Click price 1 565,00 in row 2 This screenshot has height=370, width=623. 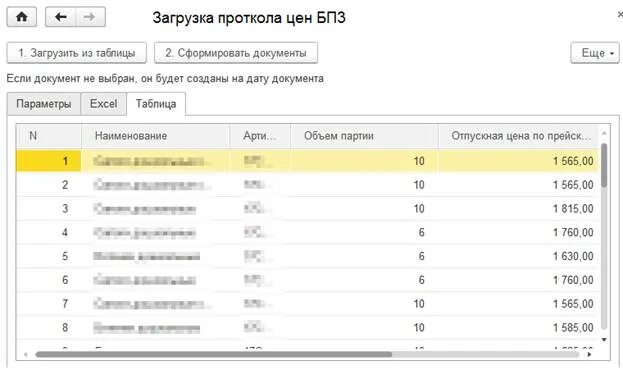point(573,185)
